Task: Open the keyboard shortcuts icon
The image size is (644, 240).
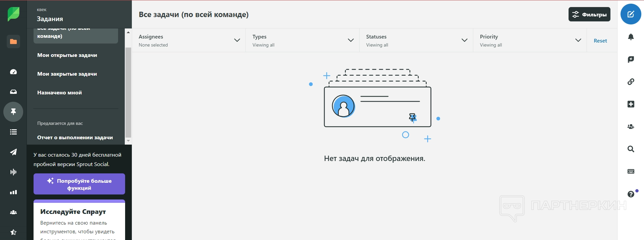Action: coord(631,171)
